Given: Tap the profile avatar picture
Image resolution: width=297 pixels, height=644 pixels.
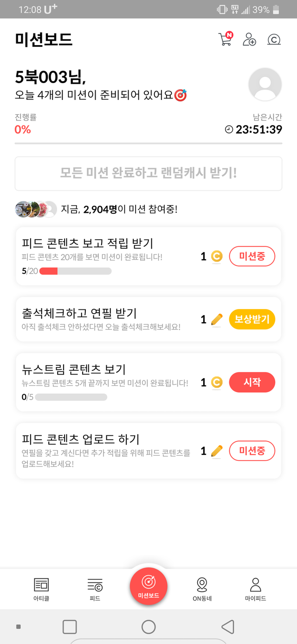Looking at the screenshot, I should click(x=265, y=84).
